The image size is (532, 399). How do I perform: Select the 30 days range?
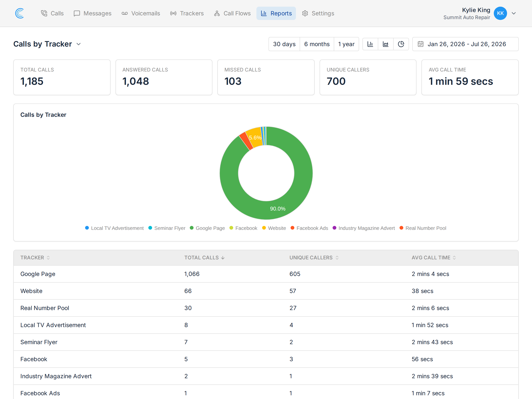click(284, 44)
